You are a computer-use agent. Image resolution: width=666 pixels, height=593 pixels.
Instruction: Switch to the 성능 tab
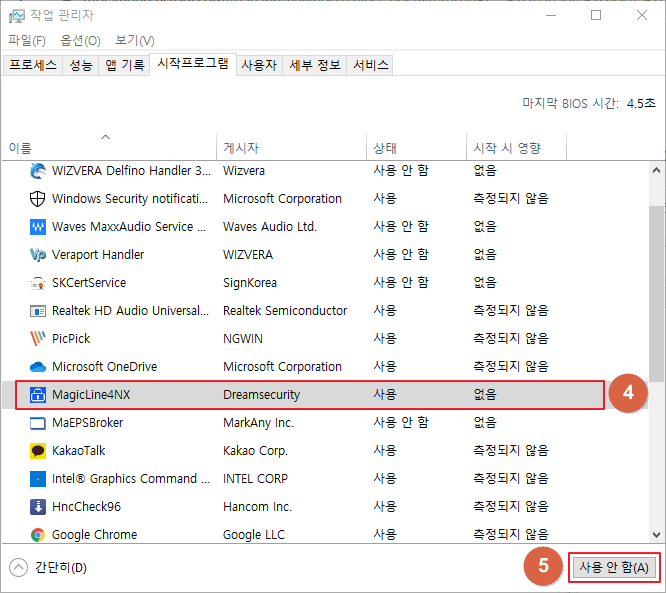coord(81,65)
